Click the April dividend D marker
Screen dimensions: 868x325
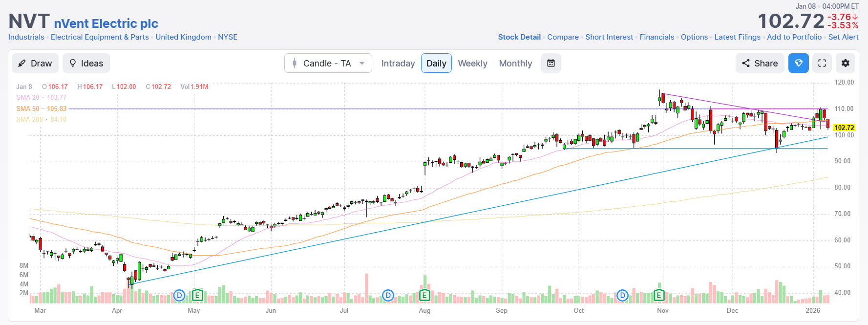pyautogui.click(x=179, y=295)
